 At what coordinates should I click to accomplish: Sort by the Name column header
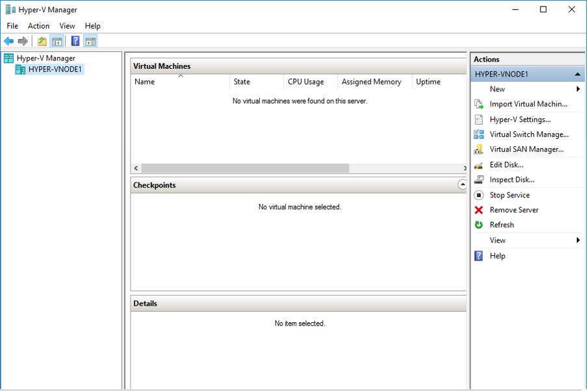point(181,82)
